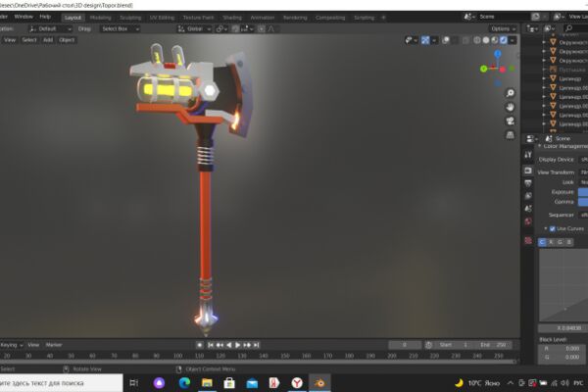Screen dimensions: 588x392
Task: Open the Texture properties tab icon
Action: (528, 240)
